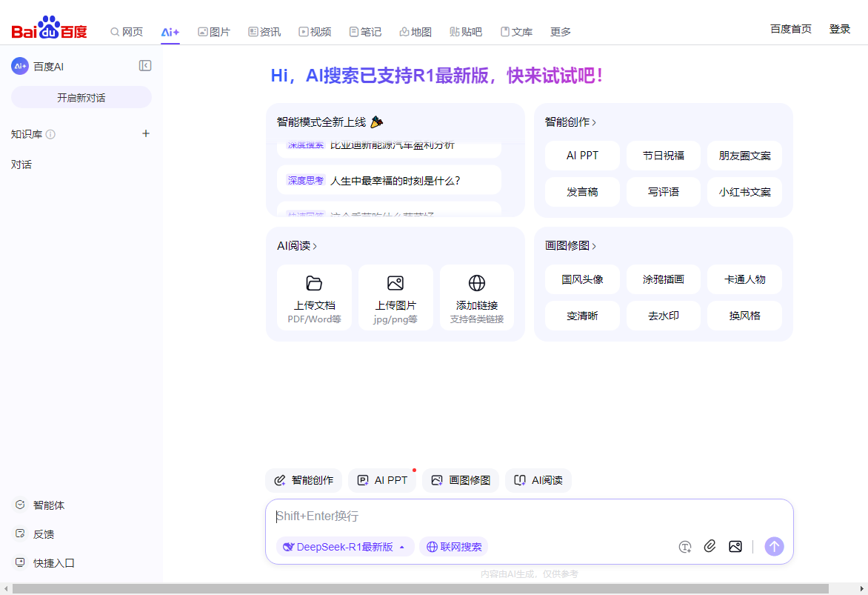868x595 pixels.
Task: Open 智能体 in sidebar
Action: click(x=40, y=505)
